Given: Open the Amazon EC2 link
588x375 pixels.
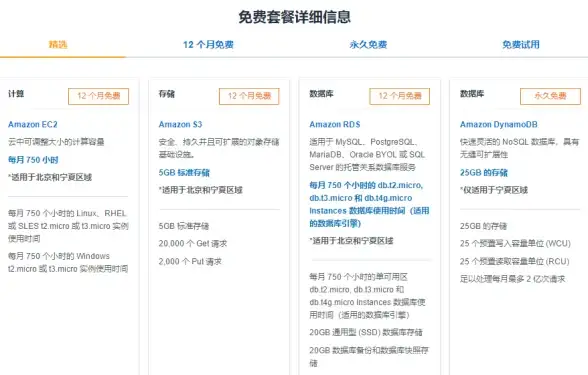Looking at the screenshot, I should [33, 124].
